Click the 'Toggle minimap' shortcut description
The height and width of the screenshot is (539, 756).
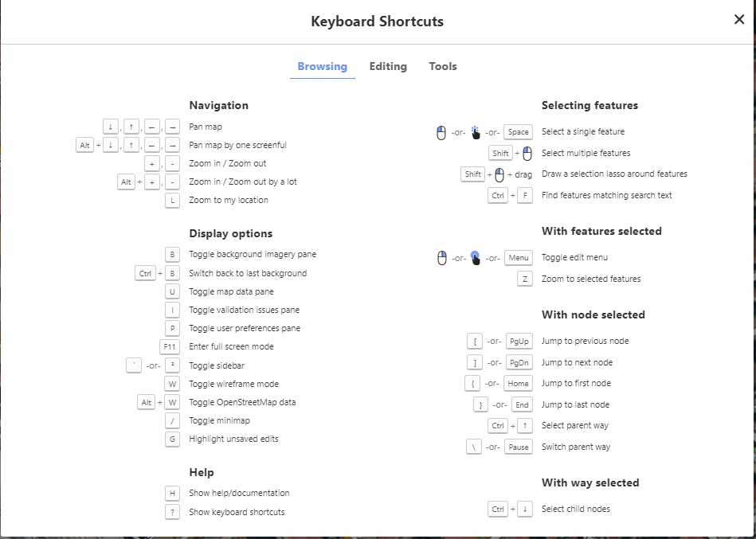pos(219,420)
